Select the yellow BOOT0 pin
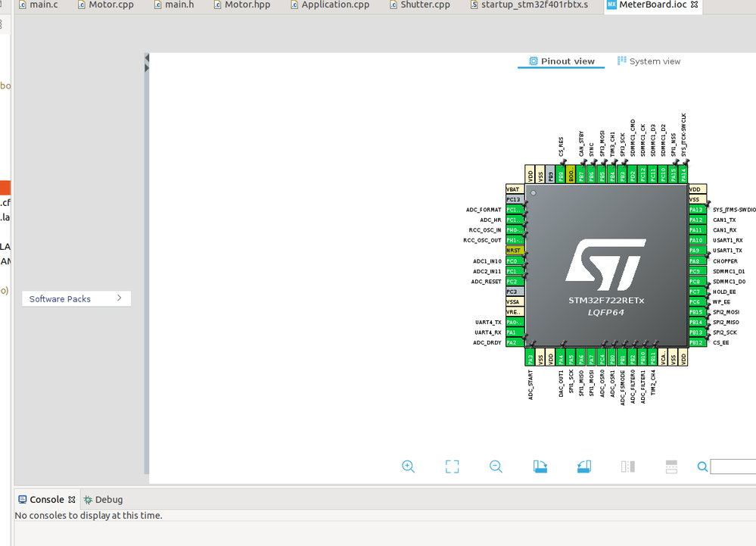 point(571,174)
